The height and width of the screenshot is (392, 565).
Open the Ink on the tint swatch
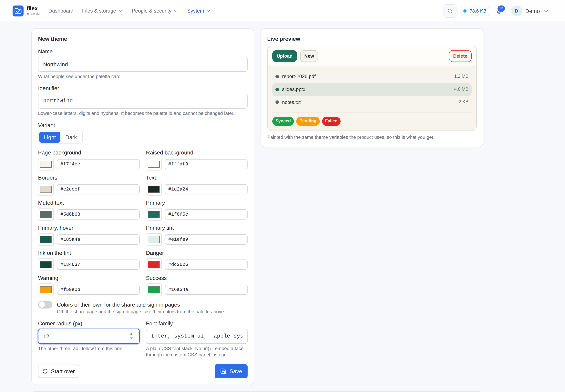[x=46, y=265]
